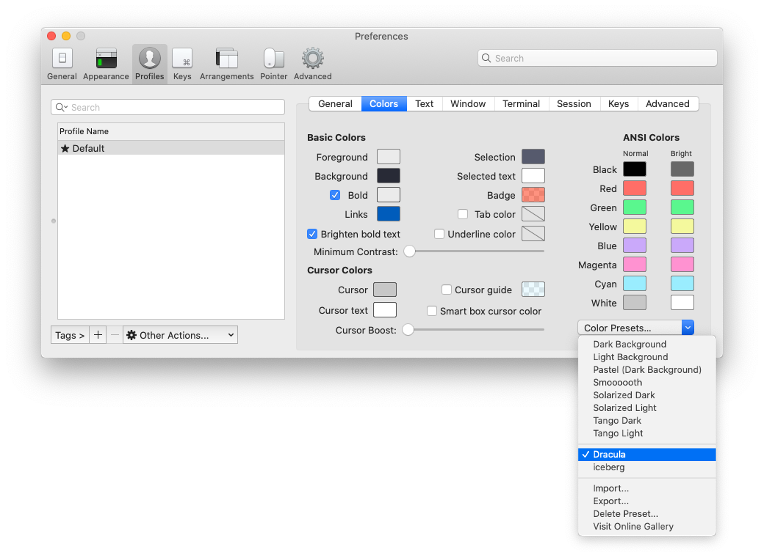Open the Color Presets dropdown
This screenshot has height=555, width=764.
click(635, 327)
